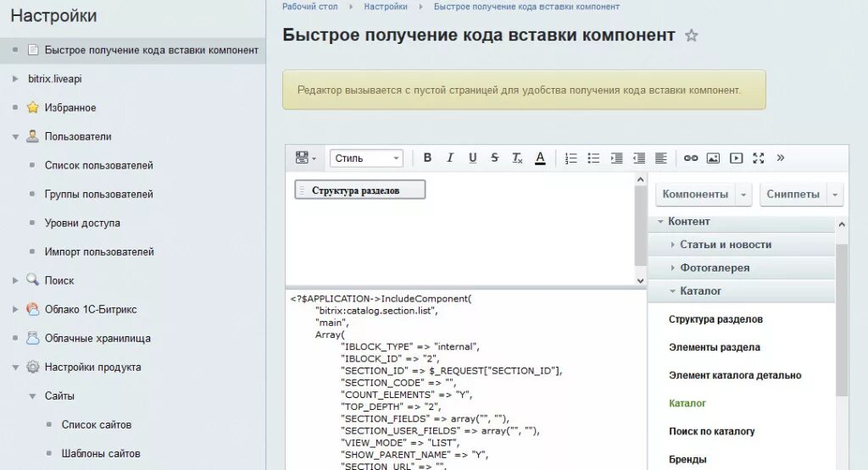868x470 pixels.
Task: Select Элемент каталога детально component
Action: click(x=735, y=375)
